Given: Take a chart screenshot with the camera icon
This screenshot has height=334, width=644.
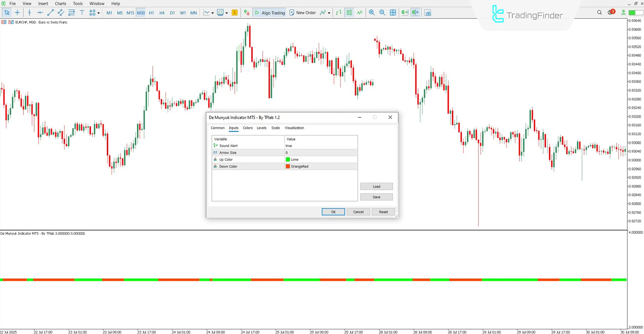Looking at the screenshot, I should (428, 12).
